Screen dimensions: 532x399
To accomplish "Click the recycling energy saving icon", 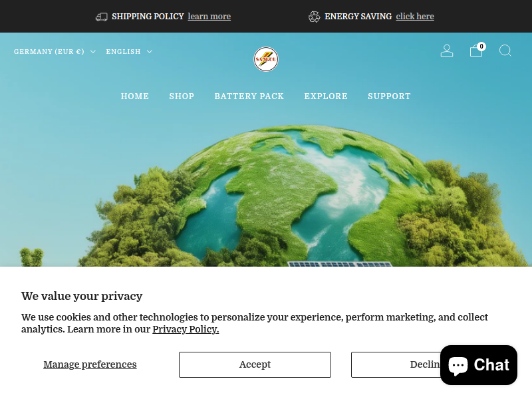I will click(314, 17).
